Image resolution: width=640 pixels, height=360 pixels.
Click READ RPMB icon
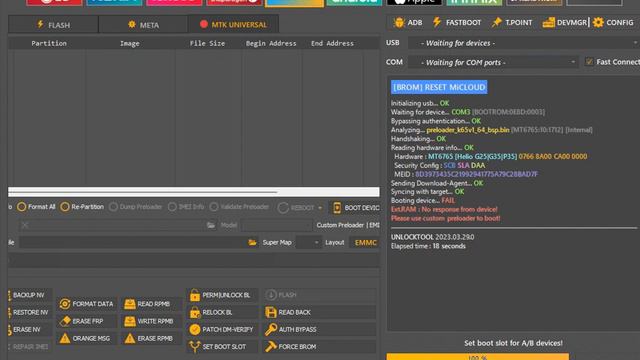[x=130, y=304]
